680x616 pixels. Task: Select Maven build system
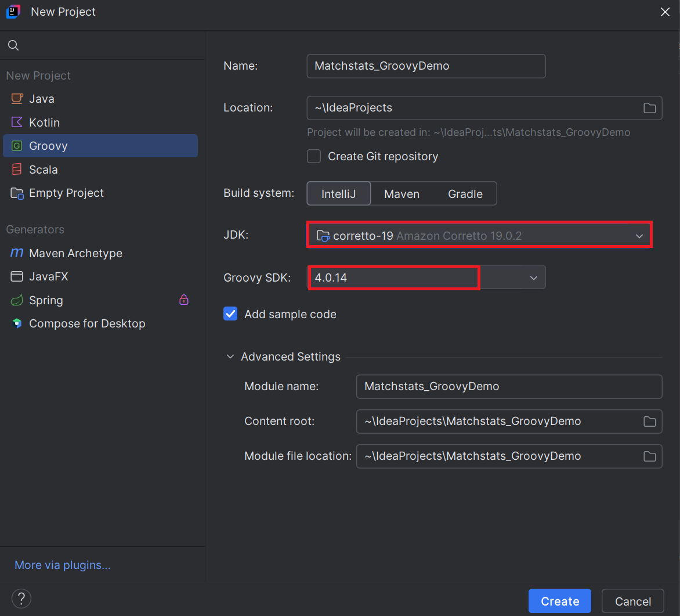tap(402, 193)
